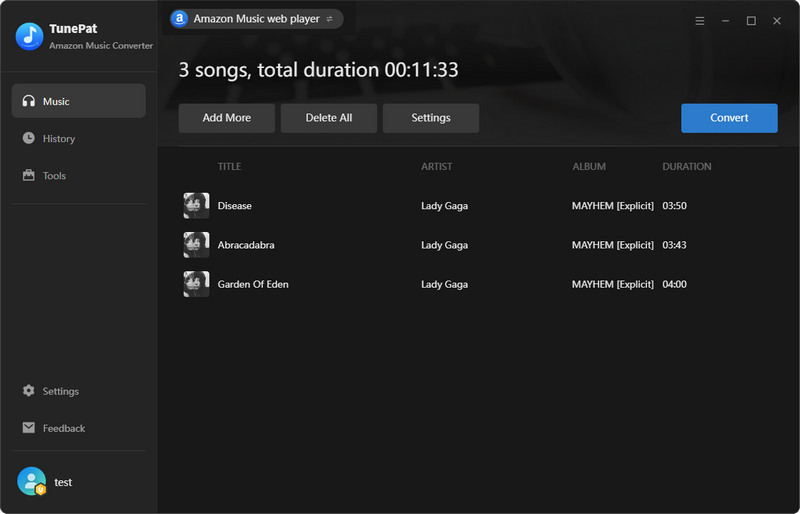The image size is (800, 514).
Task: Click the Abracadabra album cover thumbnail
Action: 196,245
